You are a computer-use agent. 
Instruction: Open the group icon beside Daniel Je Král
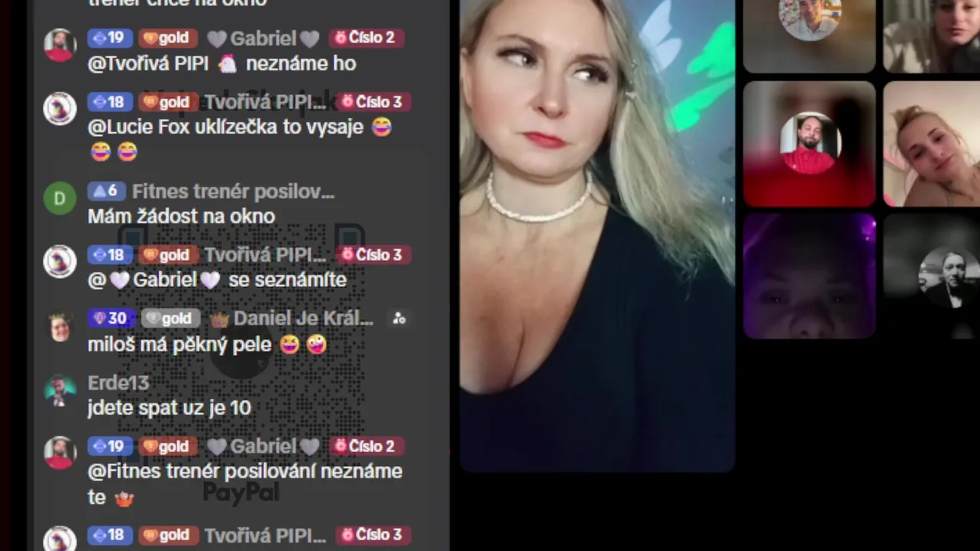[399, 318]
